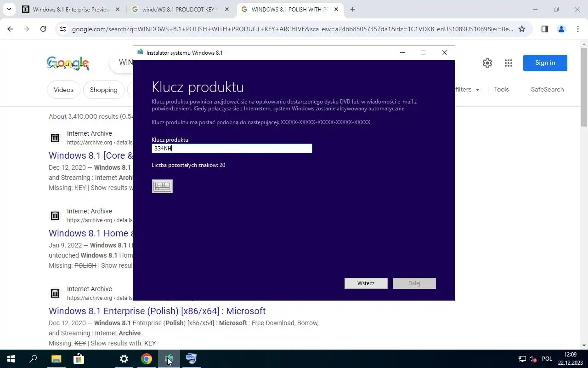Click the Wstecz button in installer
Screen dimensions: 588x368
coord(366,283)
